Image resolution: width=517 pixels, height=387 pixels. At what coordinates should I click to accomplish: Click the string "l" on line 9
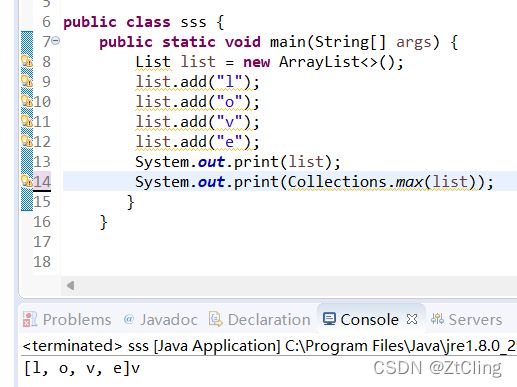tap(229, 82)
